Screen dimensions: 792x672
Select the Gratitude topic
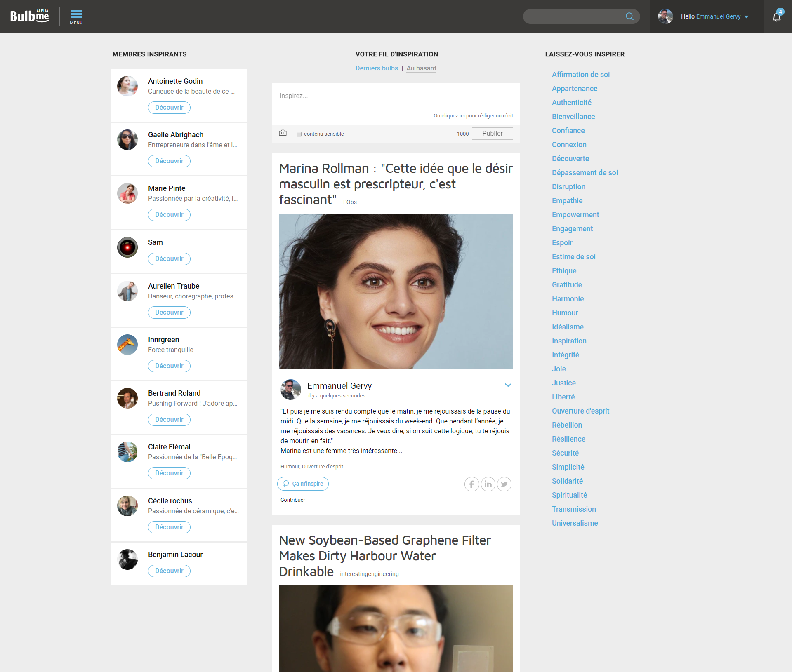click(567, 285)
